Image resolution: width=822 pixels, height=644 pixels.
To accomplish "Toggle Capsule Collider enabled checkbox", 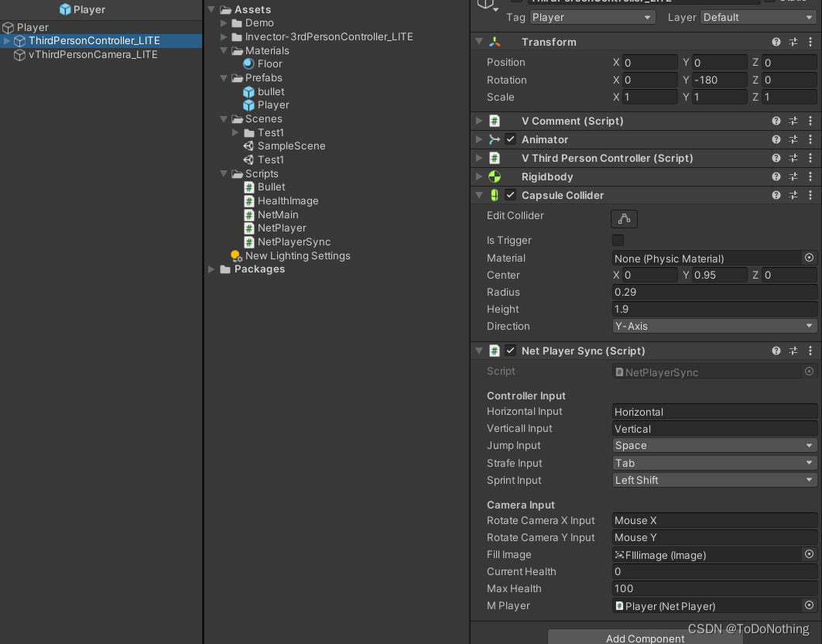I will coord(511,195).
